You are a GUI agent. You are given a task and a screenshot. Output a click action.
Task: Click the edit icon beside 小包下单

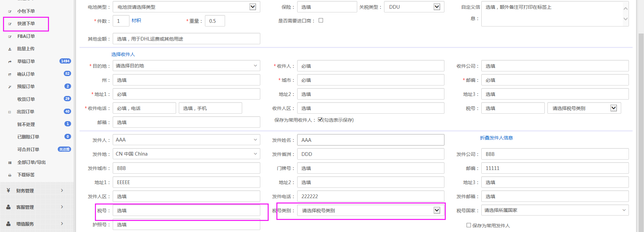(10, 11)
